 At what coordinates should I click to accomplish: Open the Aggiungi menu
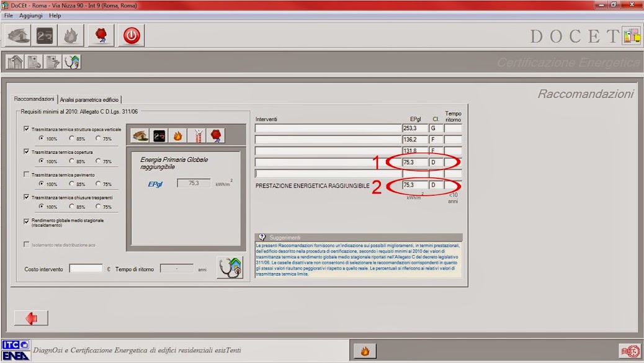click(x=31, y=16)
